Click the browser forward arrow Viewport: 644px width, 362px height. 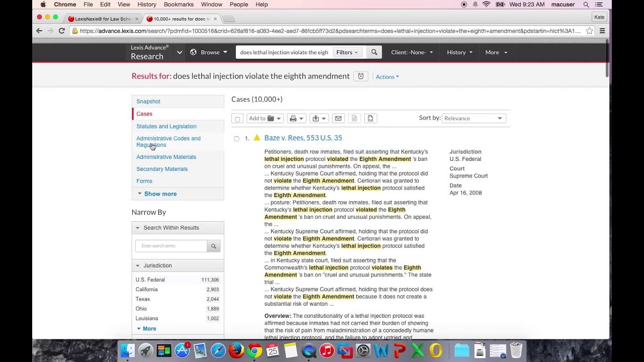[50, 31]
